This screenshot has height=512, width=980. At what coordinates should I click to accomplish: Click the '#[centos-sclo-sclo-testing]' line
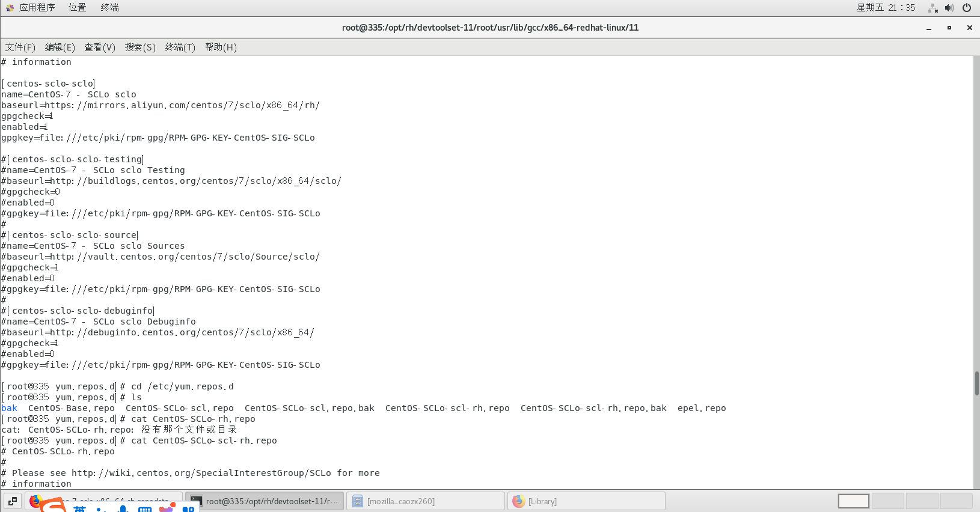click(x=73, y=159)
